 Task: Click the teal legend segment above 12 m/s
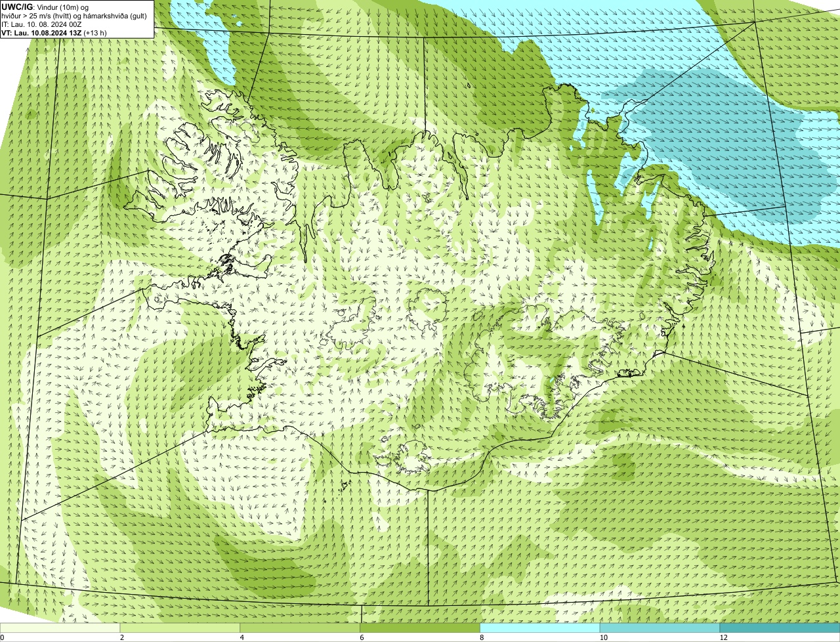[x=780, y=628]
